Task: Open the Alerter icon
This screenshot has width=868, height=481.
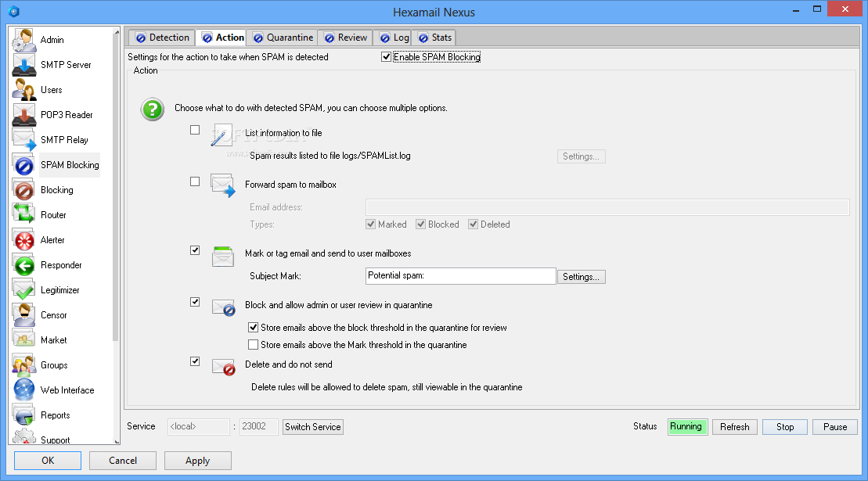Action: 24,240
